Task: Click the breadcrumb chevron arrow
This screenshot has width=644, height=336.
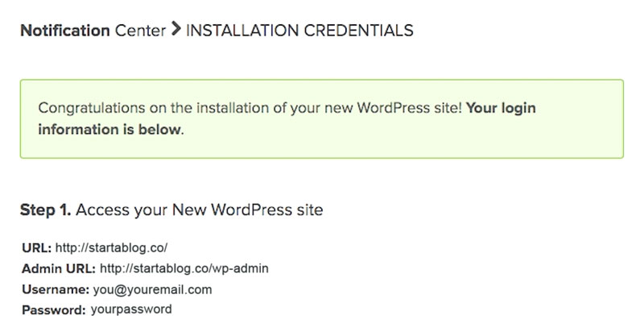Action: 175,31
